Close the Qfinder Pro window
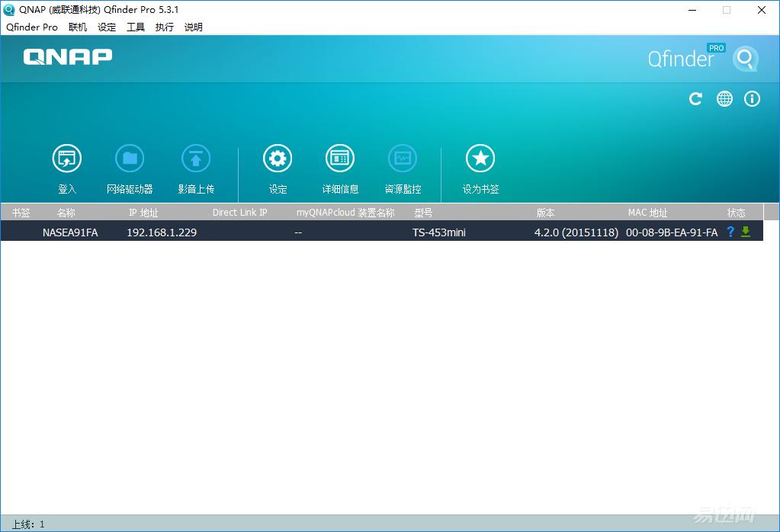Image resolution: width=780 pixels, height=532 pixels. point(761,10)
